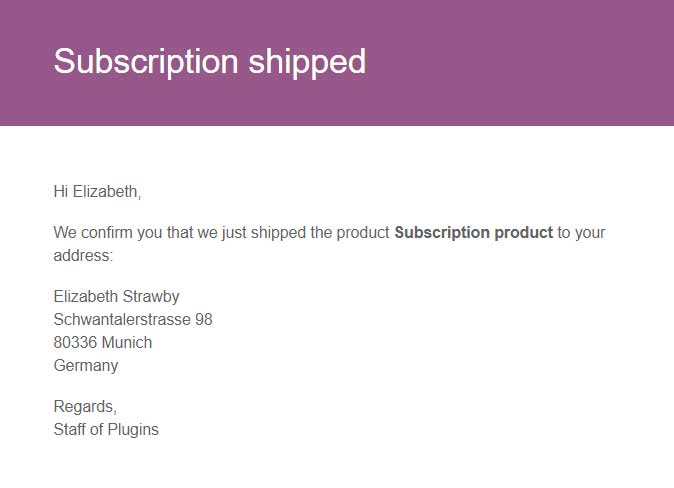Click the country Germany
The image size is (674, 488).
86,366
